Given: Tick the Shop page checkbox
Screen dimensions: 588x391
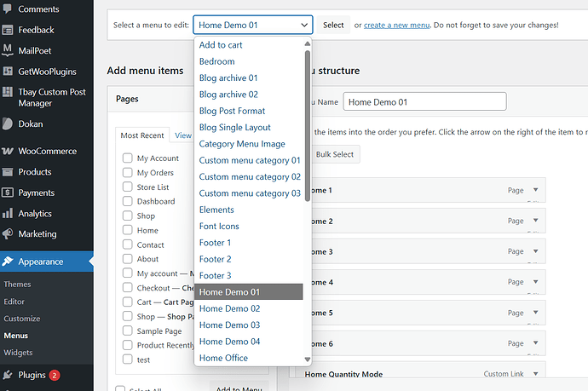Looking at the screenshot, I should tap(128, 216).
